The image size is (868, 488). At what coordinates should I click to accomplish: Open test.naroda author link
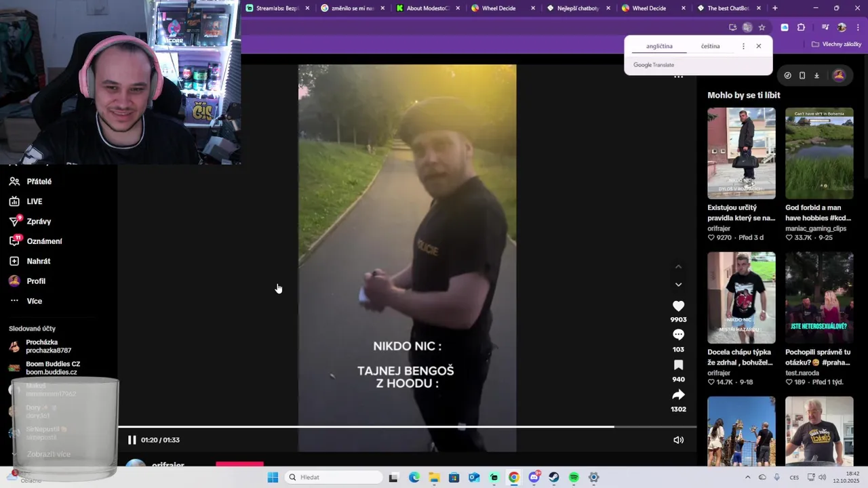coord(804,373)
